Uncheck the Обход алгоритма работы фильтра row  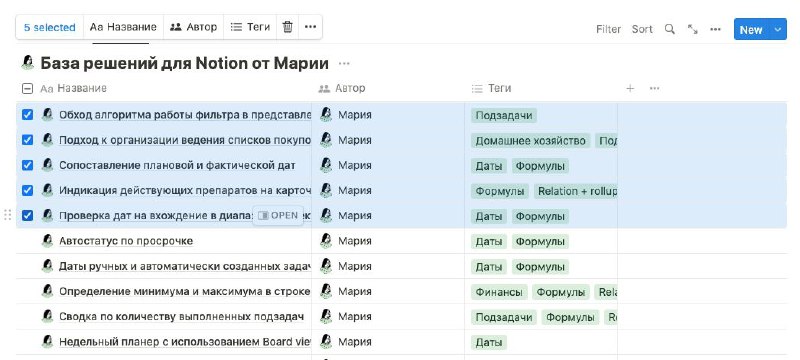click(x=27, y=115)
